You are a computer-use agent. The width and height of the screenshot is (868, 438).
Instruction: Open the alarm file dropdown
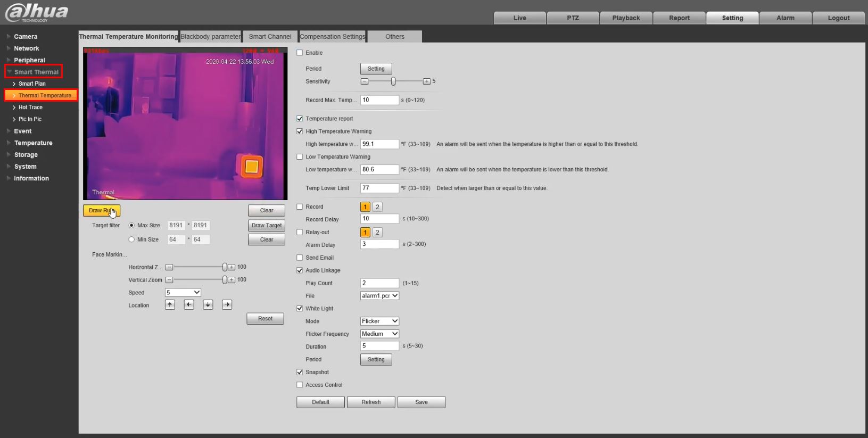coord(379,296)
